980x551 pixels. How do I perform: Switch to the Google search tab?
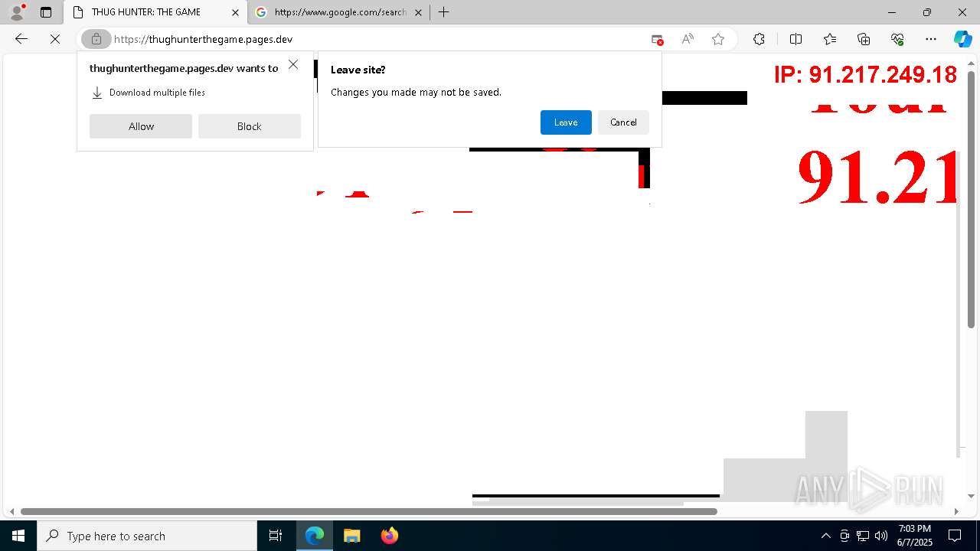tap(340, 12)
